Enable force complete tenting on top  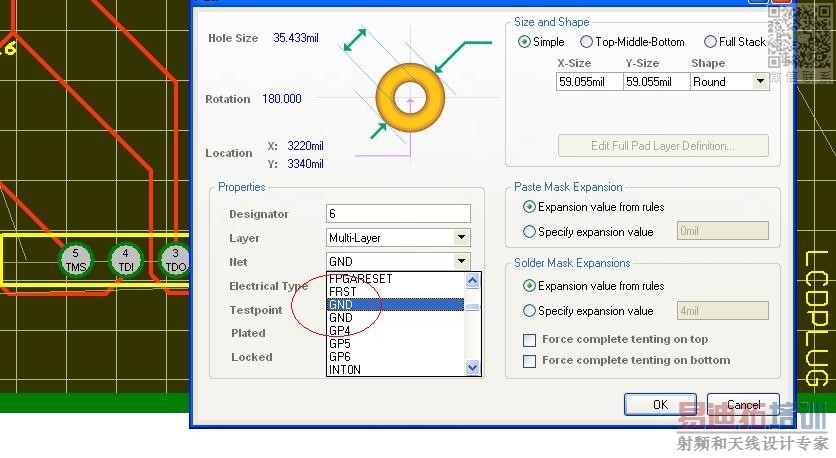pos(529,340)
